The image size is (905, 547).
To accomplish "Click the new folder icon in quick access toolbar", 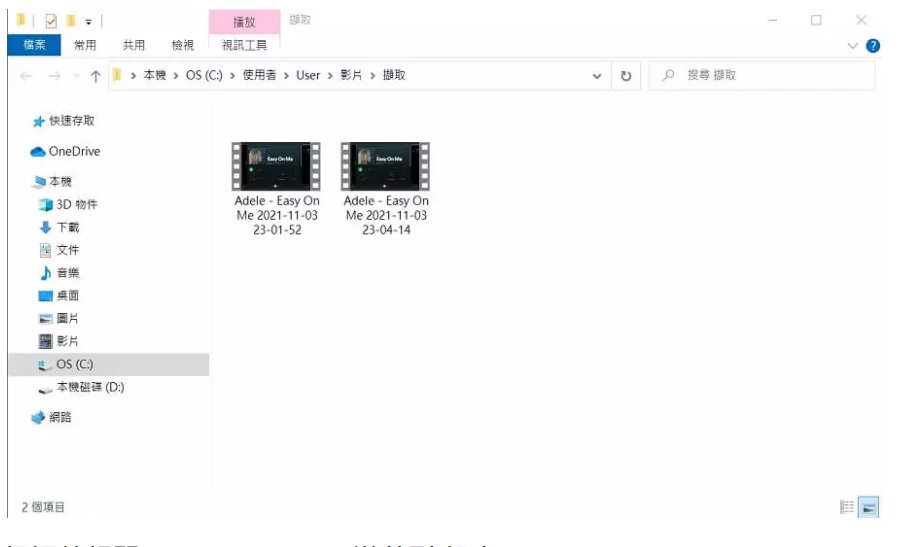I will pyautogui.click(x=71, y=21).
